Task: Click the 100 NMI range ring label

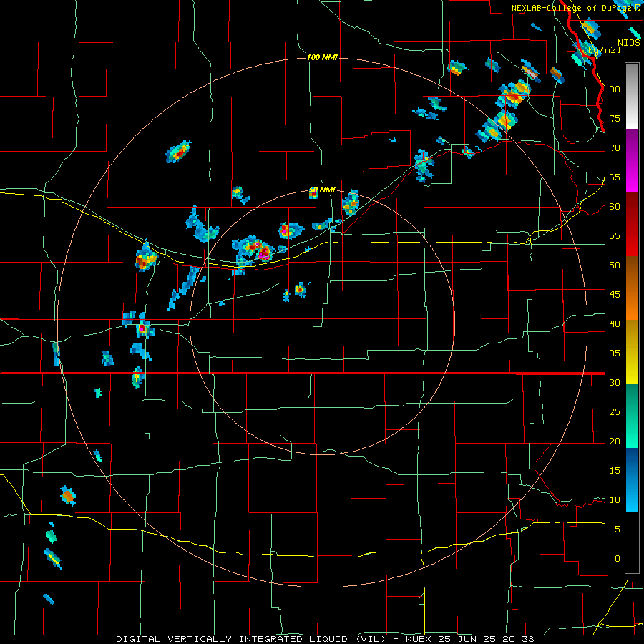Action: (322, 57)
